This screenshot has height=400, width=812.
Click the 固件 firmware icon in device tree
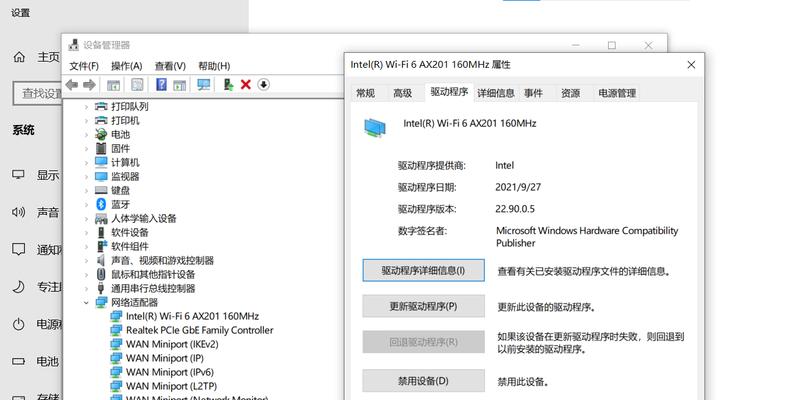[102, 149]
